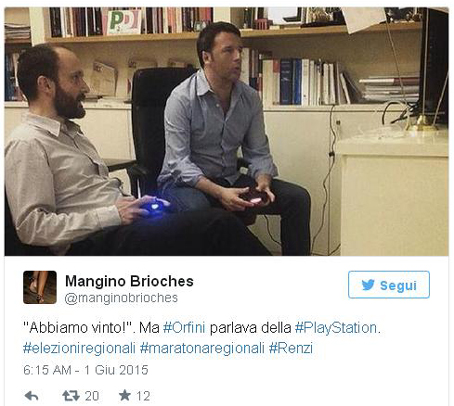Open the 6:15 AM - 1 Giu 2015 timestamp

(x=86, y=370)
